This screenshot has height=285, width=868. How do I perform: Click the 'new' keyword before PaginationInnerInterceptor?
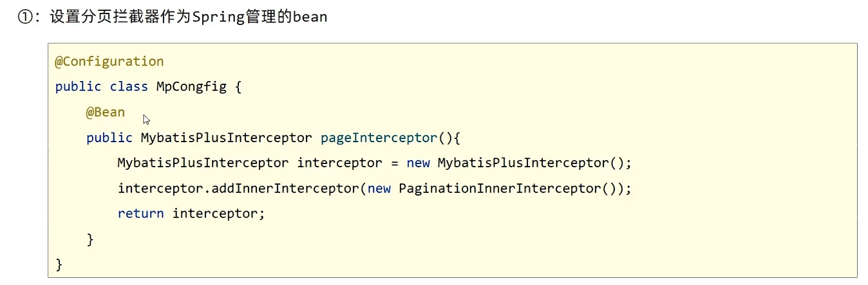[x=379, y=188]
